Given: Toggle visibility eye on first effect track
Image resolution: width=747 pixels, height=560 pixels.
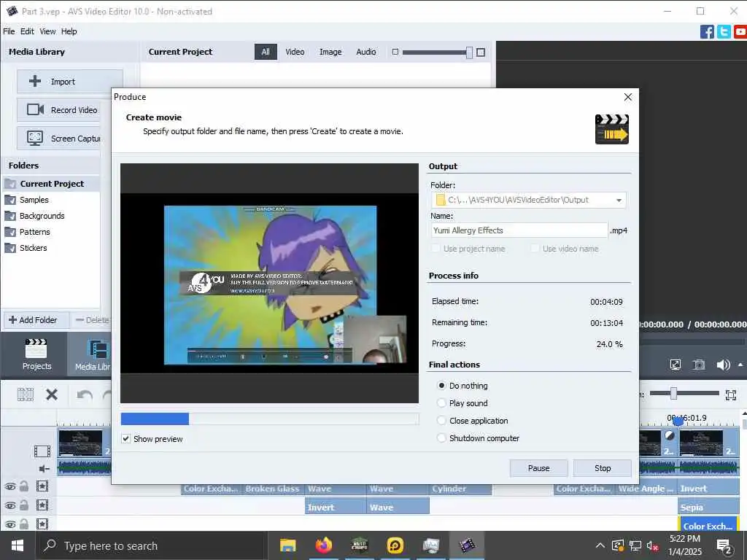Looking at the screenshot, I should [x=10, y=486].
